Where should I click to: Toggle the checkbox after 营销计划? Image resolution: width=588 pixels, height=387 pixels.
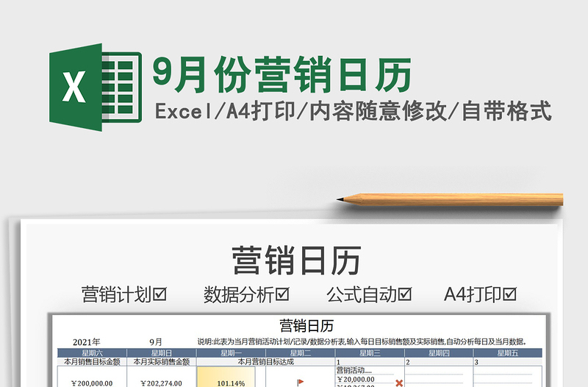[160, 294]
